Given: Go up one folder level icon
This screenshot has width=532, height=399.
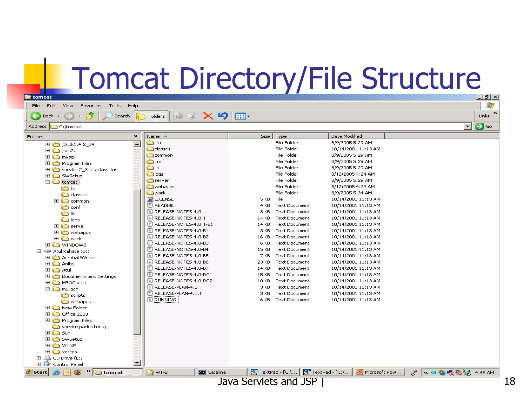Looking at the screenshot, I should [x=91, y=116].
